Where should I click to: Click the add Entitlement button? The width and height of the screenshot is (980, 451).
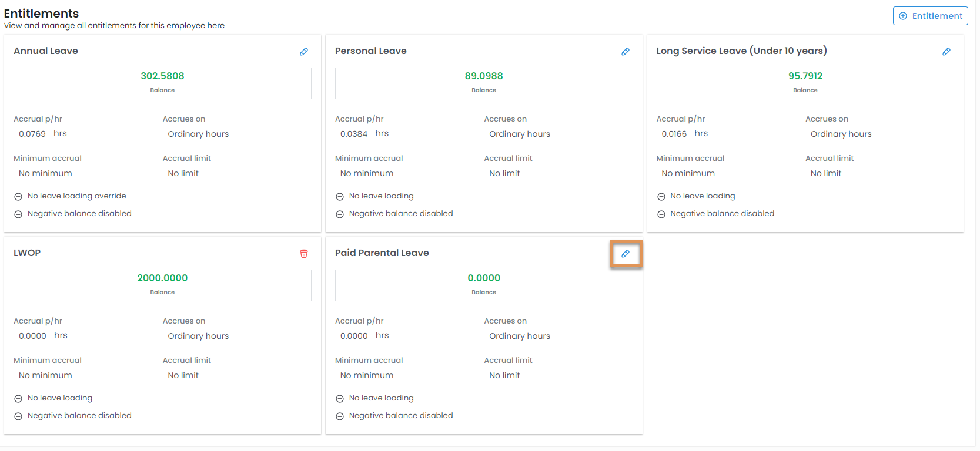pyautogui.click(x=930, y=16)
